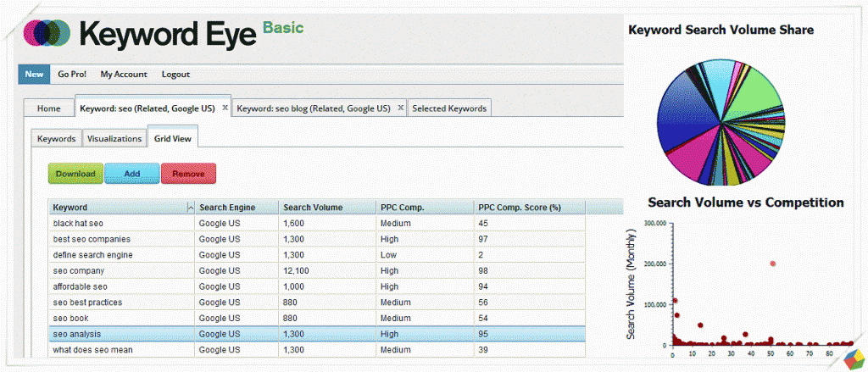Close the 'Keyword: seo' tab
Screen dimensions: 868x372
pyautogui.click(x=225, y=108)
